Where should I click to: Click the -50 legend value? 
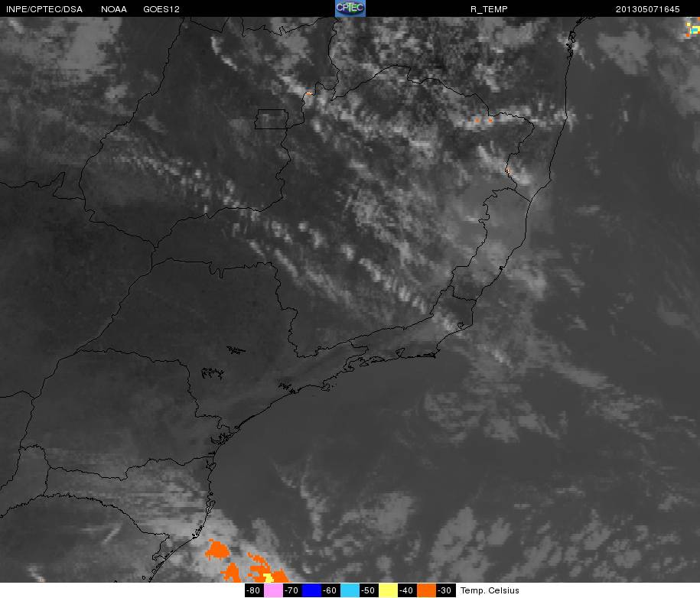coord(370,590)
